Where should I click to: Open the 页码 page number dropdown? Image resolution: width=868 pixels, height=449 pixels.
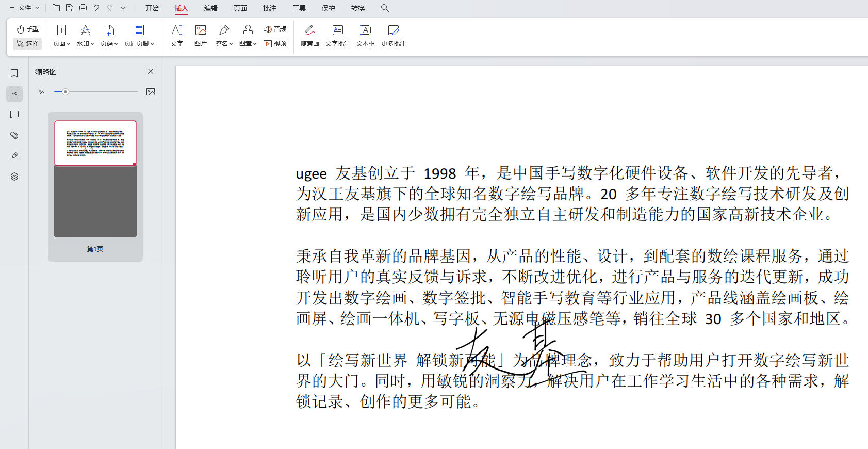109,36
